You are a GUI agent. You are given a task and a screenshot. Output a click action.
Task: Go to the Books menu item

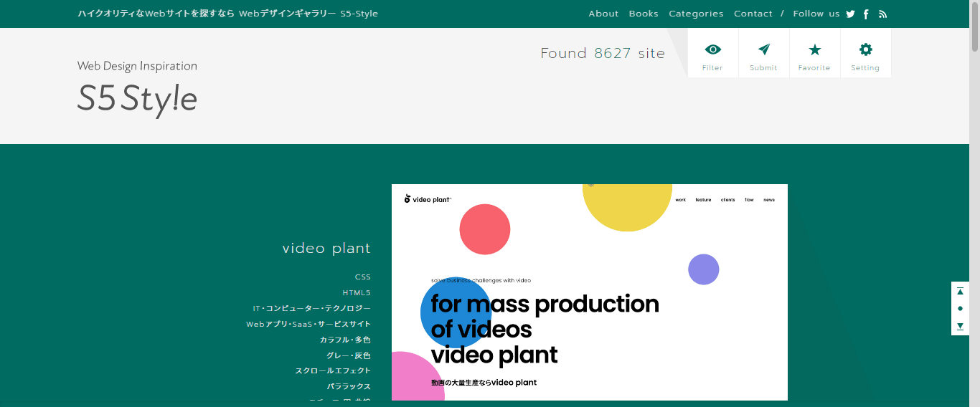[x=644, y=14]
